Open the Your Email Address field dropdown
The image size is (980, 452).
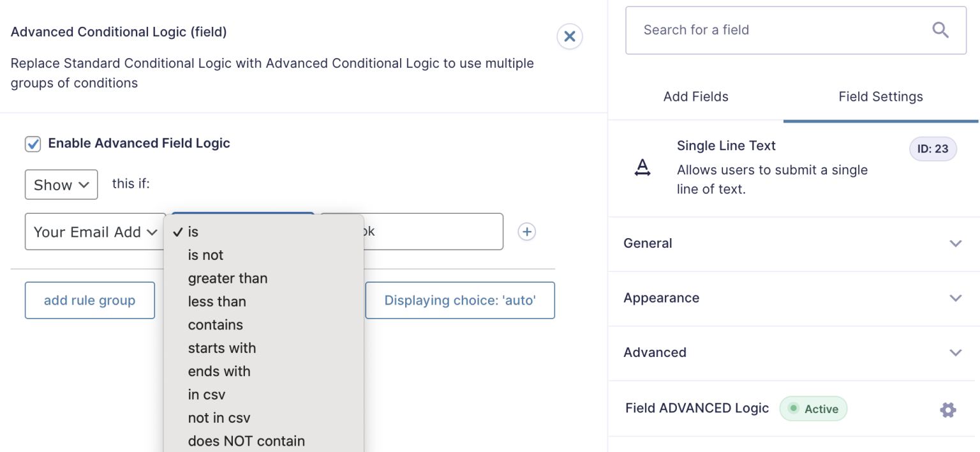[94, 232]
